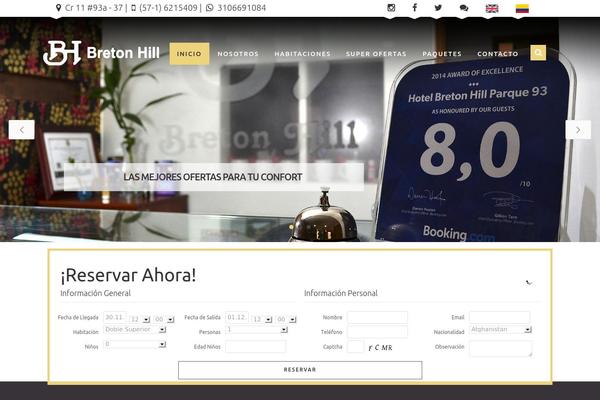
Task: Click the ¡Reservar Ahora! heading
Action: 128,275
